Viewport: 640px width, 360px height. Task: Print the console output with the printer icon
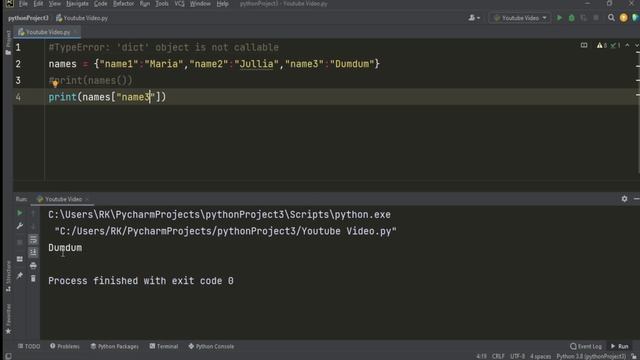(x=33, y=266)
